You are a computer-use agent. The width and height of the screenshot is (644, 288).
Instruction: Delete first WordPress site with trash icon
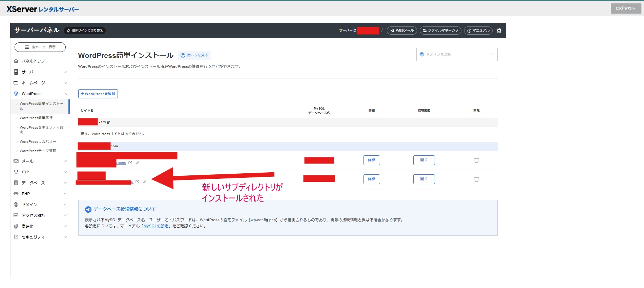(476, 160)
